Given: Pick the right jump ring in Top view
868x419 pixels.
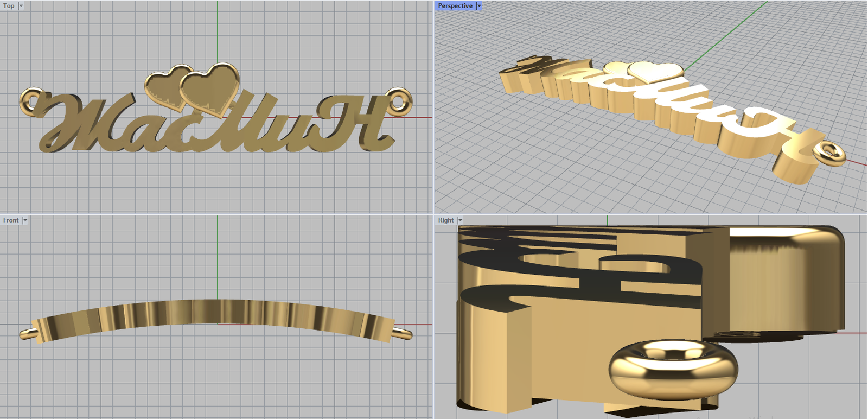Looking at the screenshot, I should tap(401, 101).
